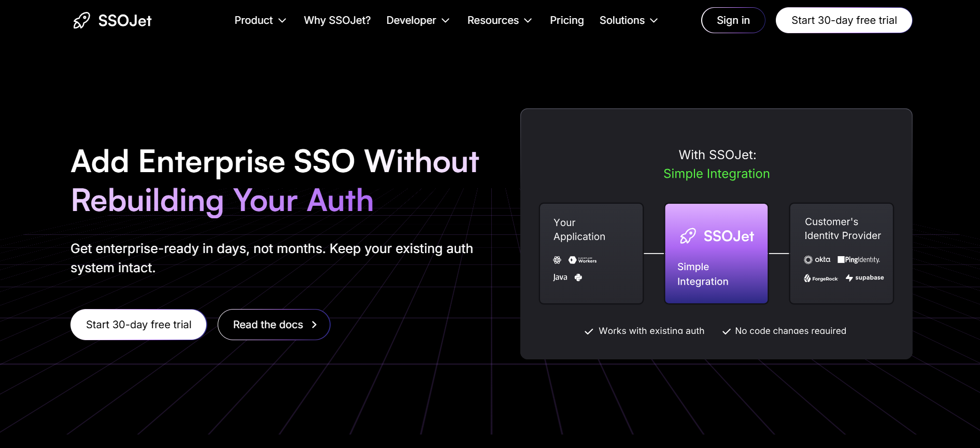Click the React logo in Your Application
980x448 pixels.
557,260
